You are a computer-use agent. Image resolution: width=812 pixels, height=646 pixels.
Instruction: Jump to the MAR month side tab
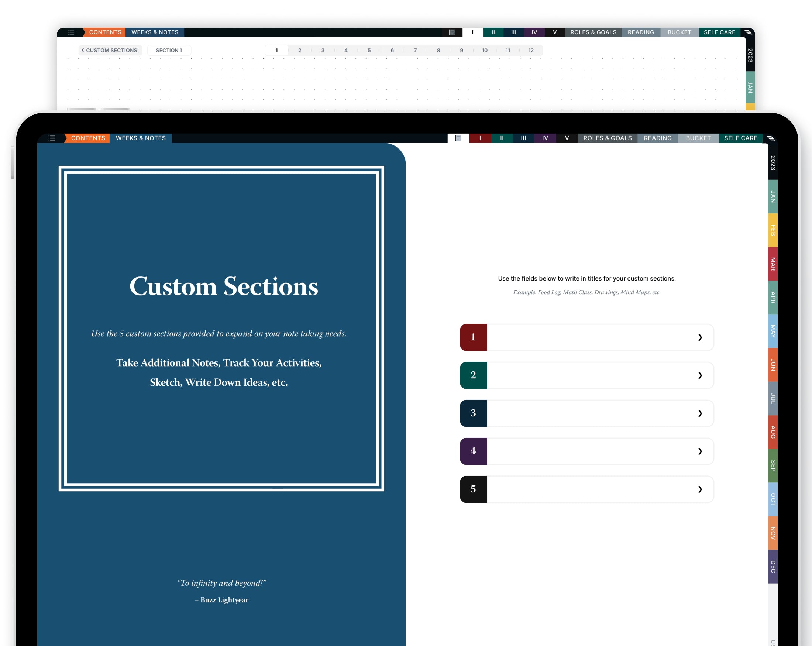click(773, 264)
